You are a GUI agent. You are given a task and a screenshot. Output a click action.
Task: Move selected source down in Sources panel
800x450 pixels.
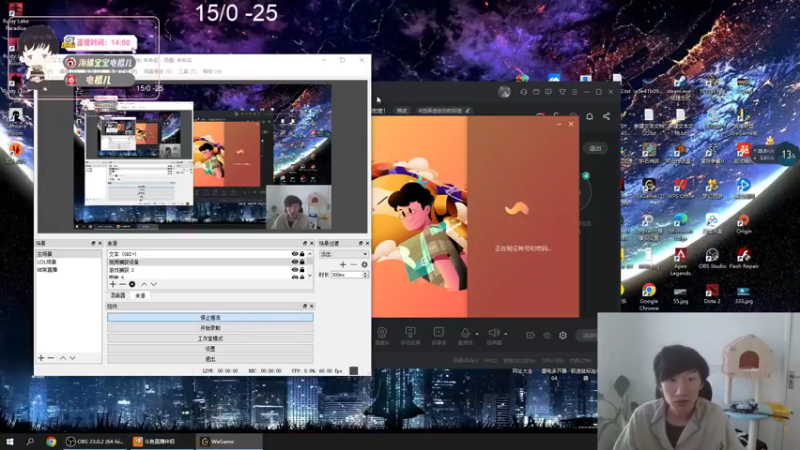coord(154,284)
